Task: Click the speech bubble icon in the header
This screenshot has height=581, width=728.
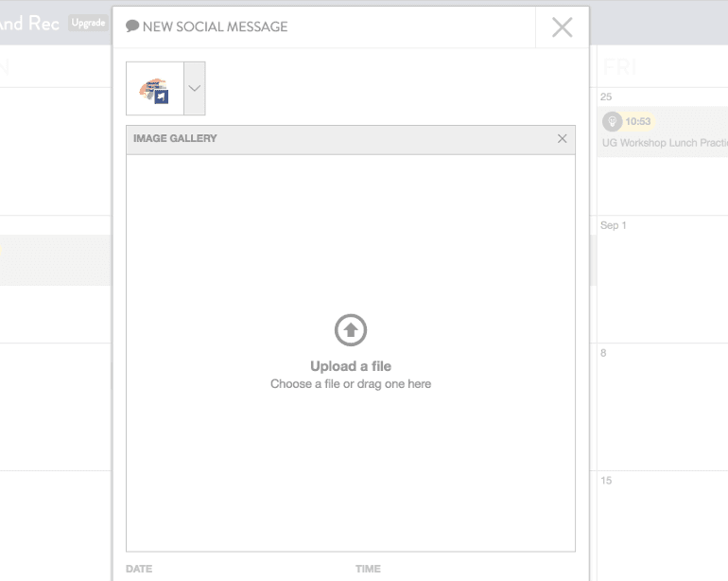Action: (132, 26)
